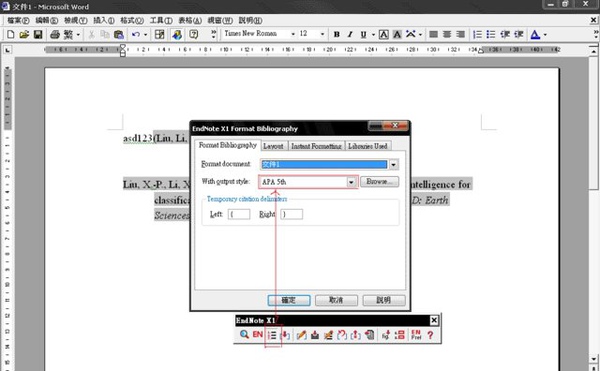Image resolution: width=600 pixels, height=371 pixels.
Task: Click the New Blank Document icon
Action: [x=11, y=34]
